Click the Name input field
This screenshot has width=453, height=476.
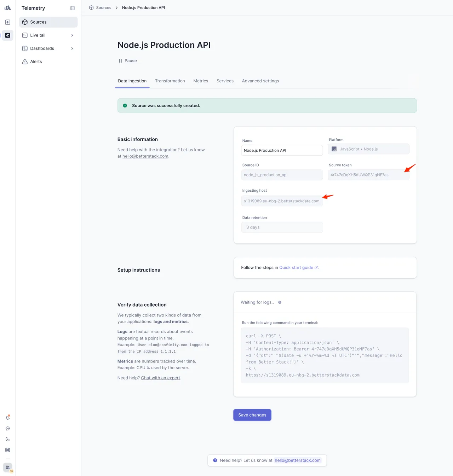[x=282, y=150]
